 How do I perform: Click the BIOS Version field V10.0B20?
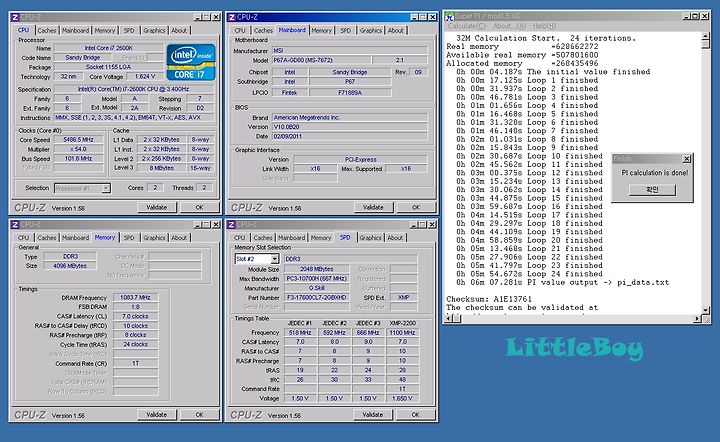click(x=350, y=127)
